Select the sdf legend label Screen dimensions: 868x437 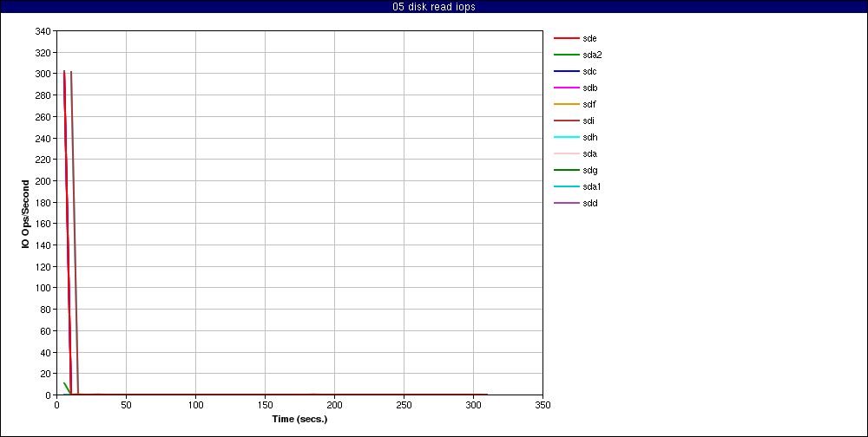tap(589, 105)
